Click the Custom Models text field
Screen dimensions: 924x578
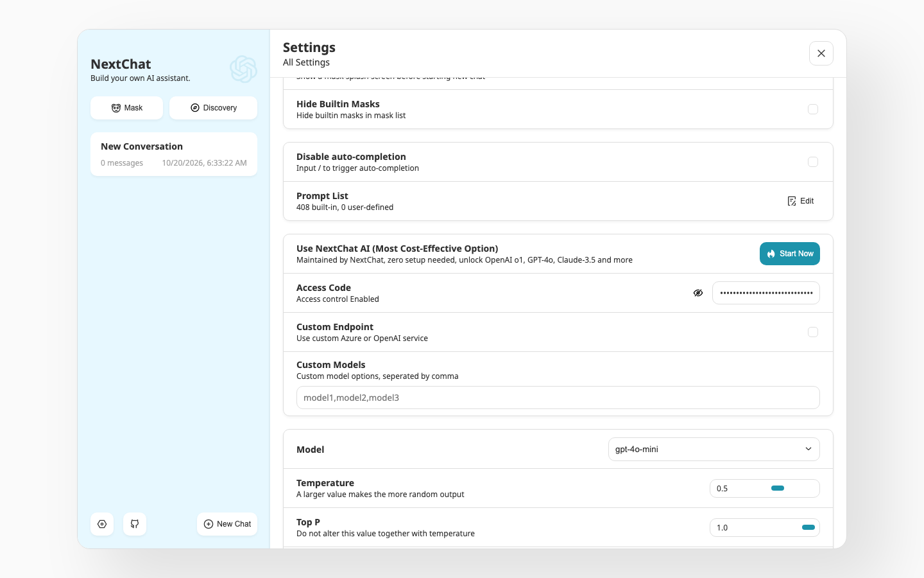[x=558, y=398]
